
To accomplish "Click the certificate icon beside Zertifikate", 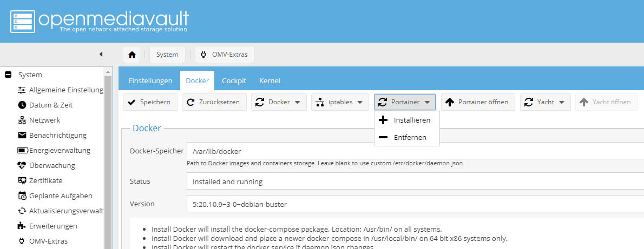I will [x=22, y=180].
